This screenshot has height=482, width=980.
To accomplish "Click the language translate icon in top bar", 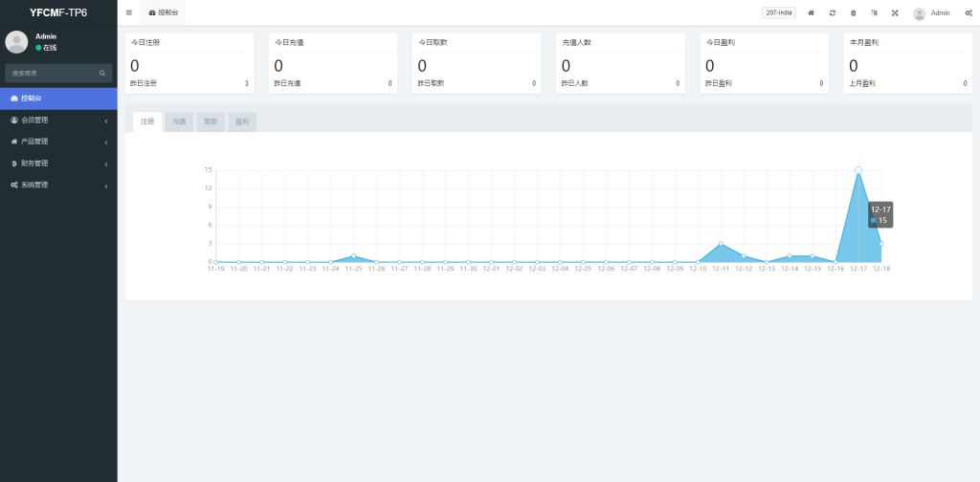I will click(874, 12).
